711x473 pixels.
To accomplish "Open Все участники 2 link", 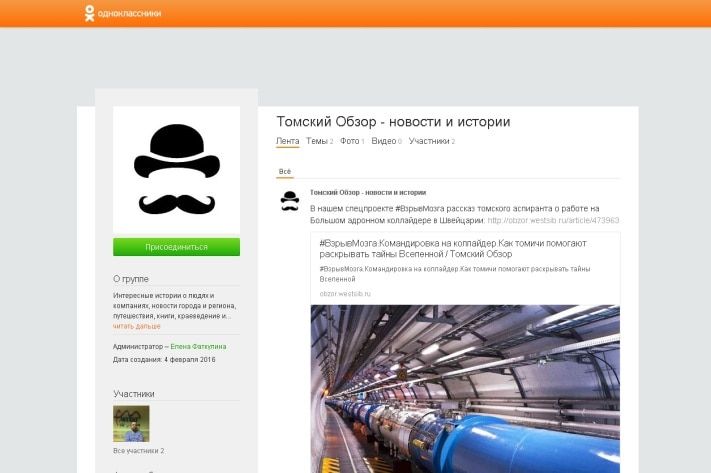I will point(139,451).
